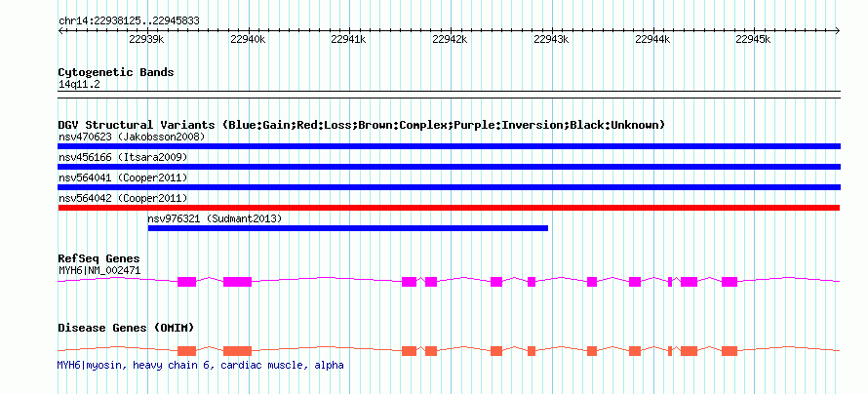The width and height of the screenshot is (868, 394).
Task: Select the red loss bar of nsv564042
Action: [449, 208]
